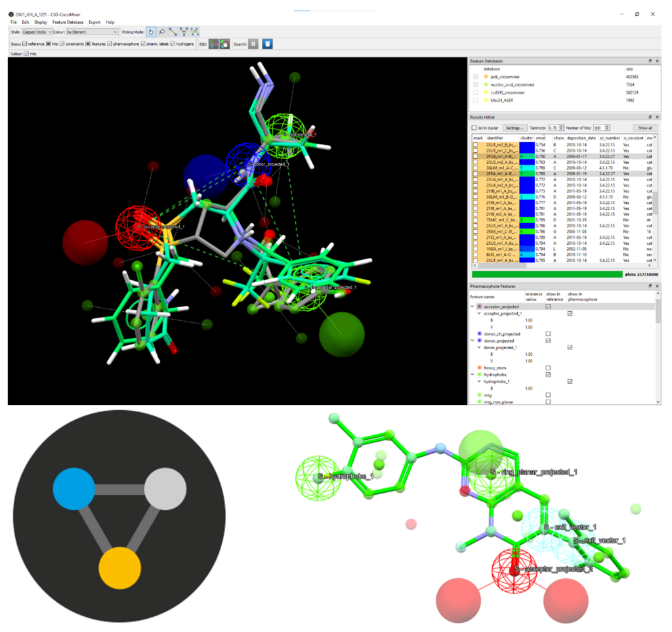The height and width of the screenshot is (632, 672).
Task: Click the blue cluster colour cell of first hit
Action: (527, 145)
